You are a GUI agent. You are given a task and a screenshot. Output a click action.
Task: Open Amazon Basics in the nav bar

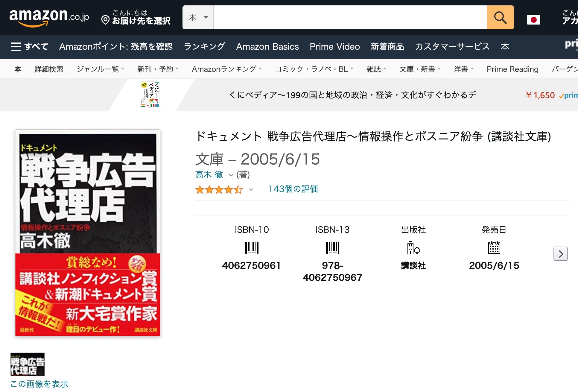click(x=267, y=47)
